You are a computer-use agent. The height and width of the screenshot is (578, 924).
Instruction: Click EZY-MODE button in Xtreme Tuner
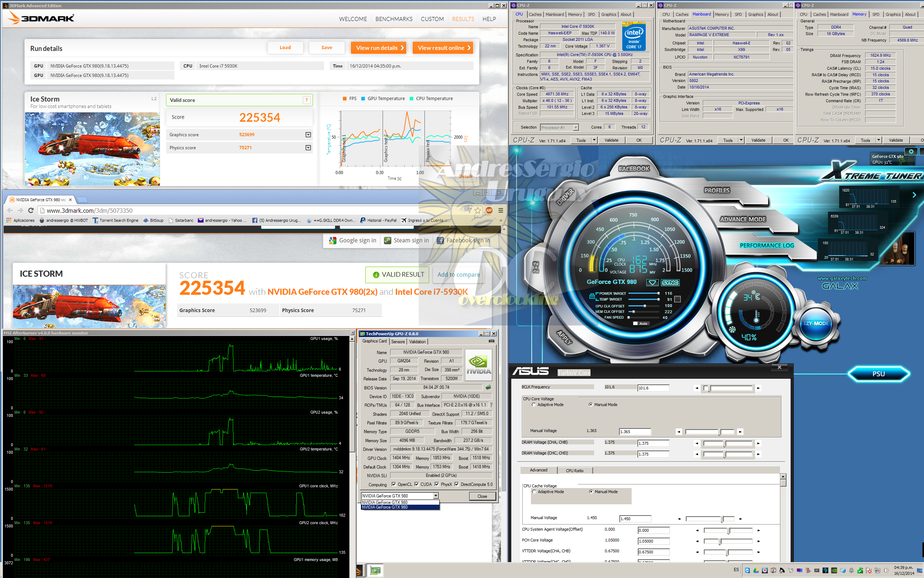click(816, 323)
